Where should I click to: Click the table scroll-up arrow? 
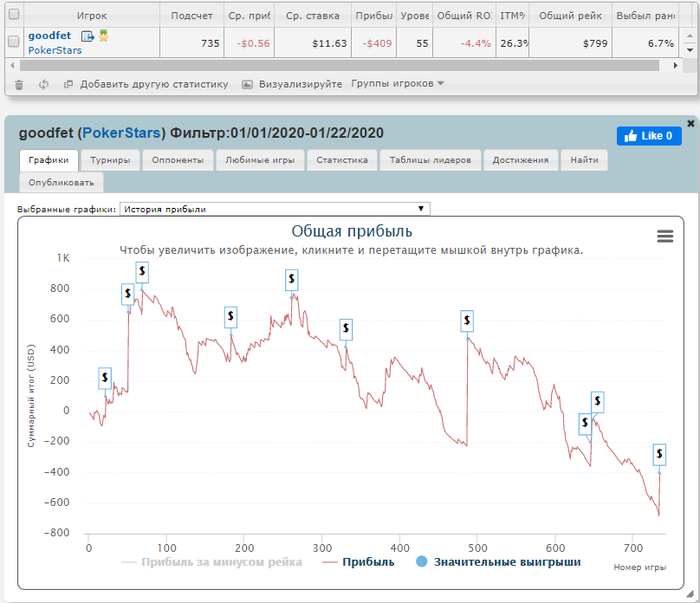(689, 35)
